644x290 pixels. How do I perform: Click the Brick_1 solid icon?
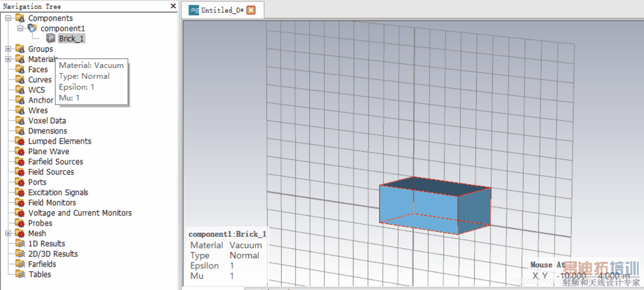pyautogui.click(x=51, y=38)
